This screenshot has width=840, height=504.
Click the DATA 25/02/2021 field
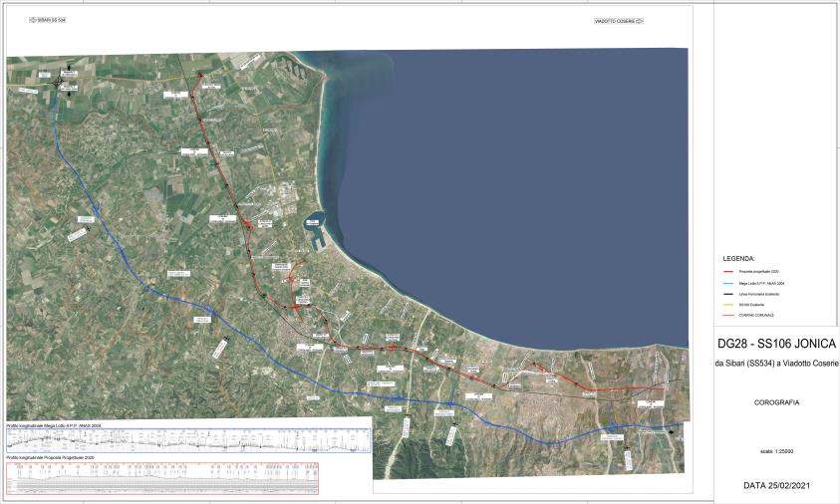[x=776, y=485]
